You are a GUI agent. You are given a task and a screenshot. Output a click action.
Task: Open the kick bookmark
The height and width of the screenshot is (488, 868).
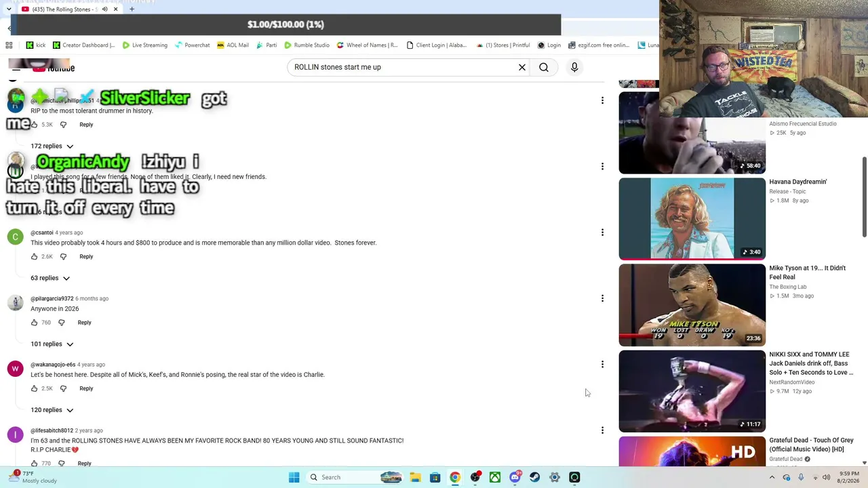(x=36, y=45)
